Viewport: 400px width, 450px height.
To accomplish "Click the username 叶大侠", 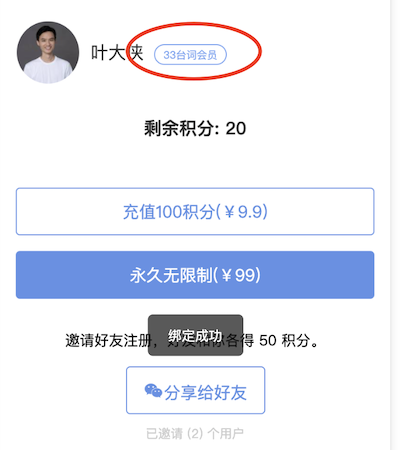I will coord(117,53).
